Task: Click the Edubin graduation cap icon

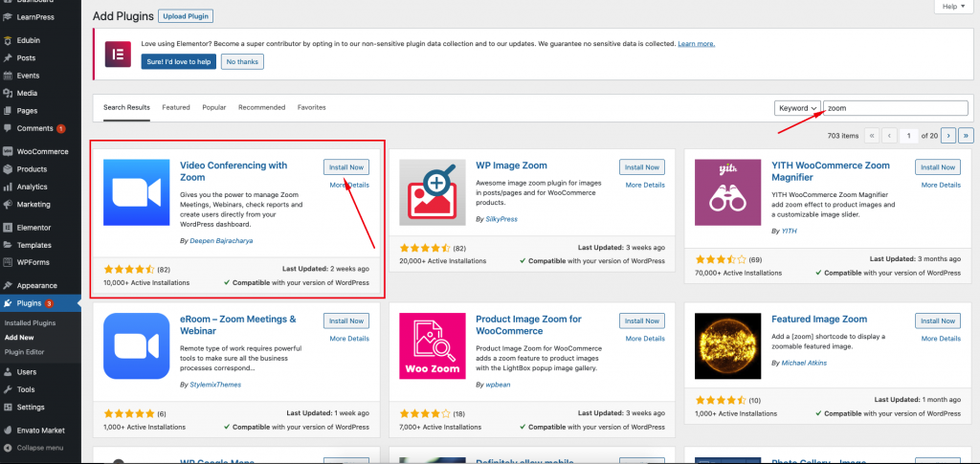Action: (x=8, y=40)
